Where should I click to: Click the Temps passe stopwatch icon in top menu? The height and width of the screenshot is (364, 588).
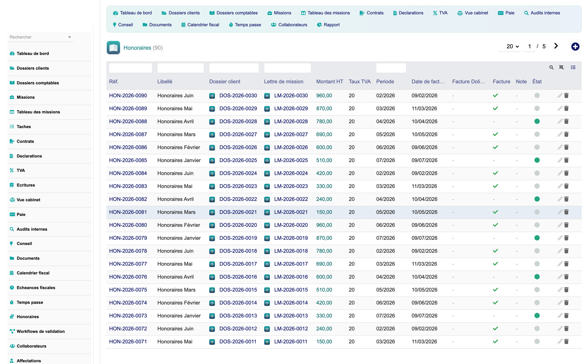[231, 25]
